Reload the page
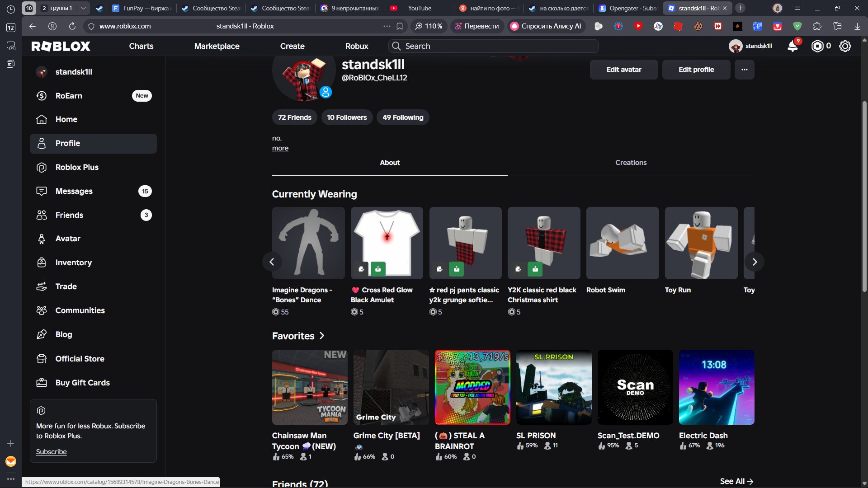The image size is (868, 488). [x=72, y=26]
